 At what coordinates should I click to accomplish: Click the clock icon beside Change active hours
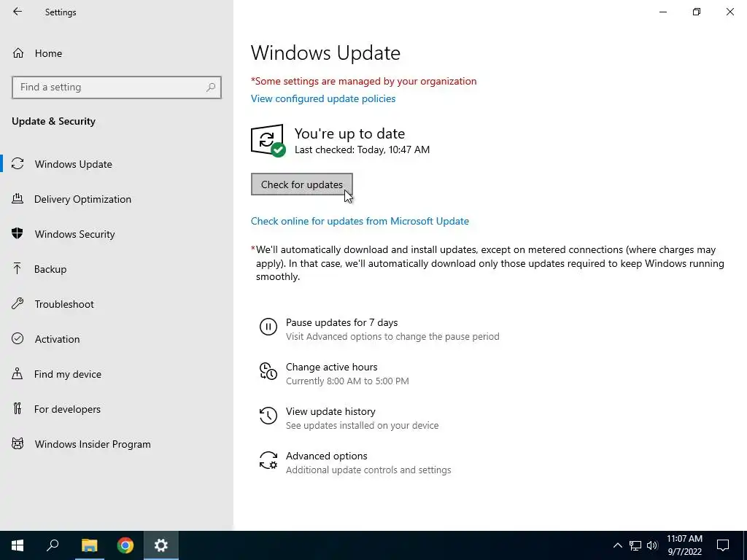pyautogui.click(x=268, y=371)
